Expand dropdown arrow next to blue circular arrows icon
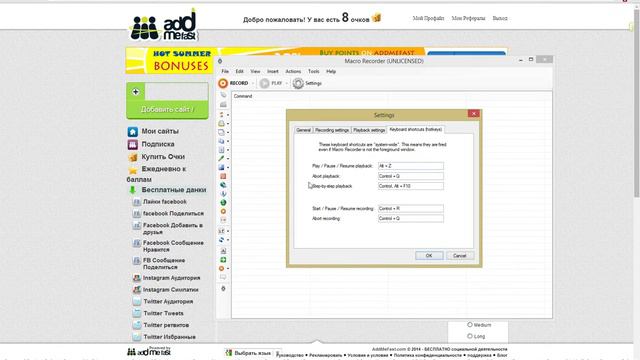640x360 pixels. pos(228,240)
